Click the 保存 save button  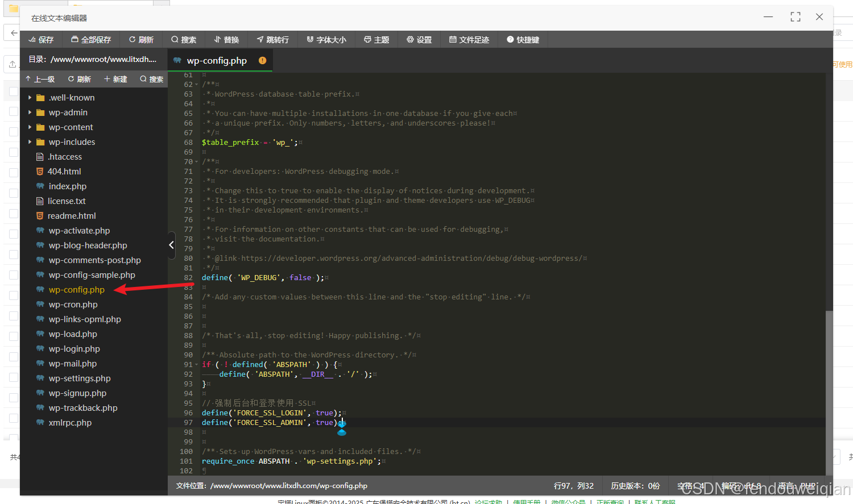(41, 40)
